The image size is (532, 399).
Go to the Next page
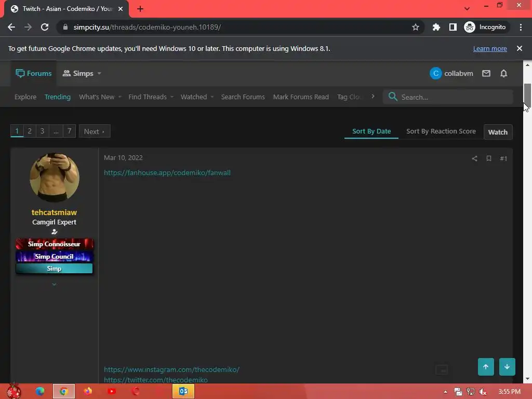[95, 131]
